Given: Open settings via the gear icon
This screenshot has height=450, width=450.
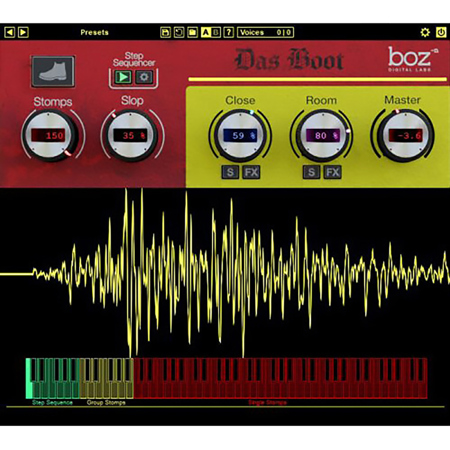Looking at the screenshot, I should click(425, 32).
